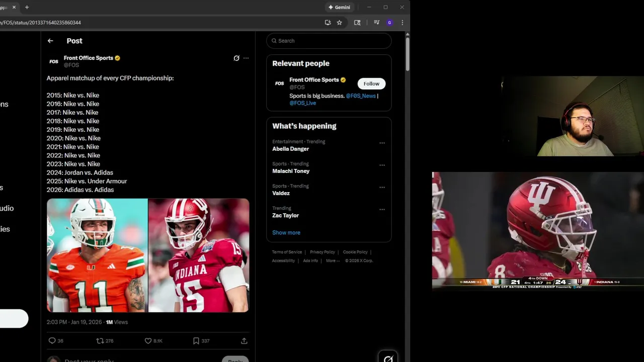Click the Grok explain icon on post

point(236,58)
